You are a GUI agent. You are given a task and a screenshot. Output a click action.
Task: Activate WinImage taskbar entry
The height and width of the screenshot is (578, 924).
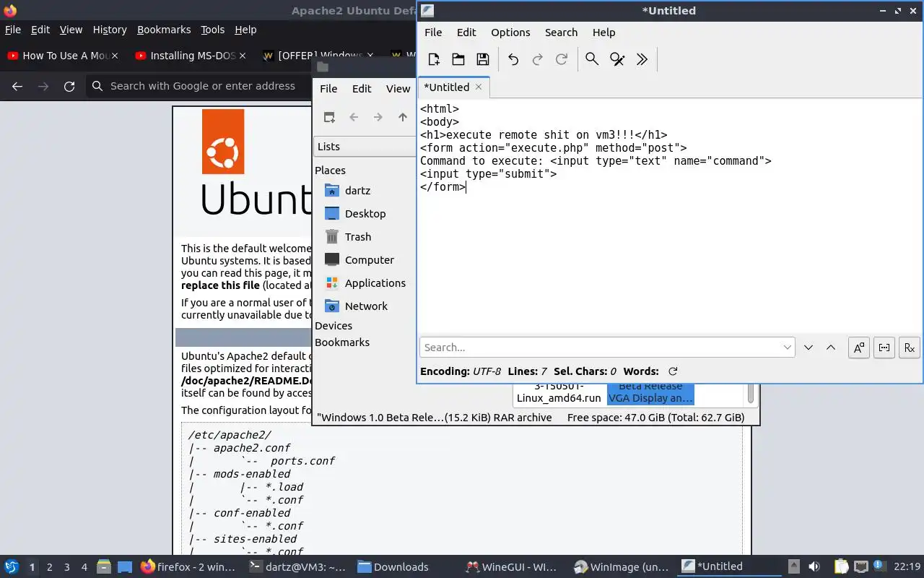coord(622,567)
